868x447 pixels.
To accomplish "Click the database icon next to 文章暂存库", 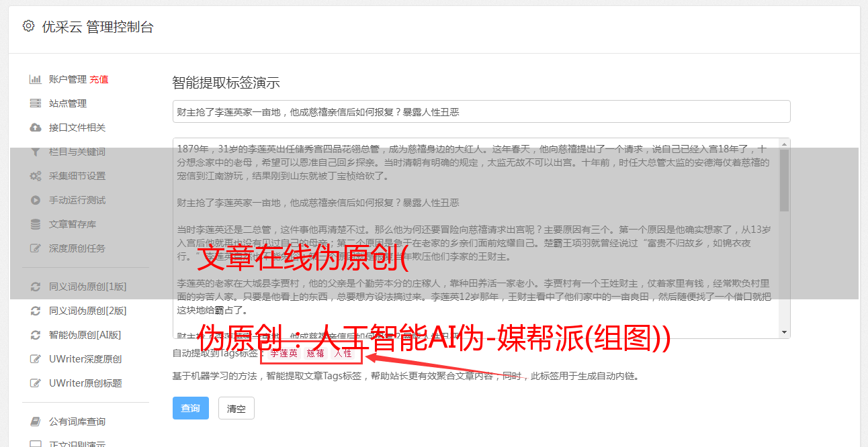I will tap(36, 224).
